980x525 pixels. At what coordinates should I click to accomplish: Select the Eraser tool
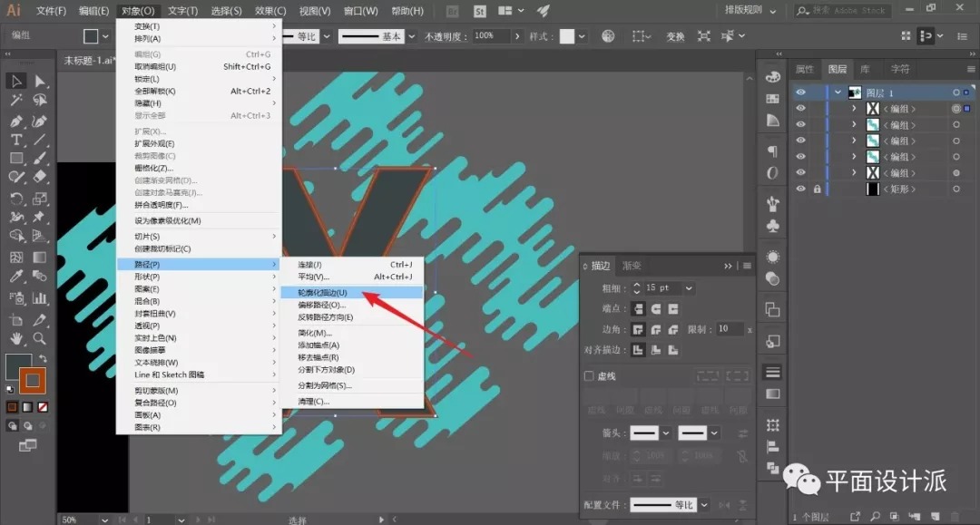pyautogui.click(x=39, y=178)
